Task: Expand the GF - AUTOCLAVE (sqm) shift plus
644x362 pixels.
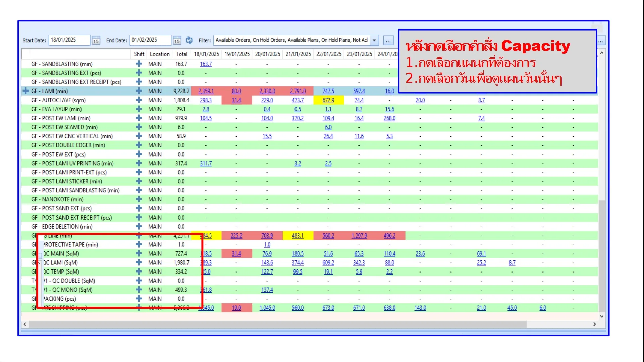Action: (x=139, y=100)
